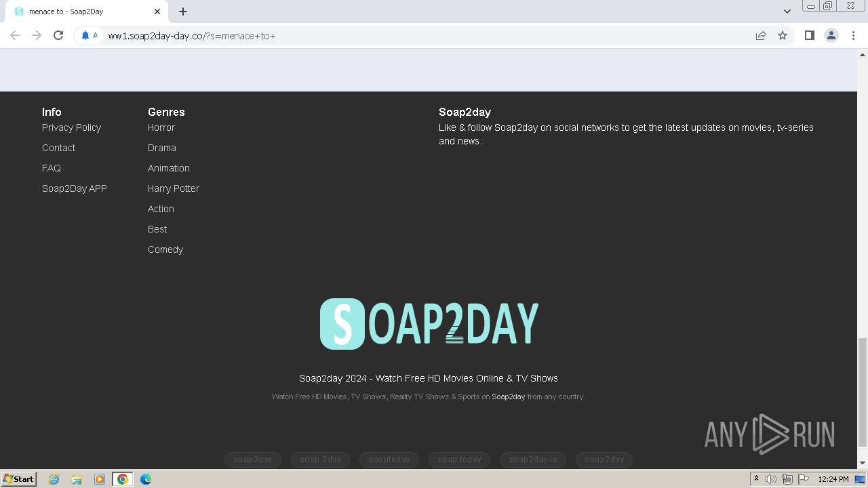Browse the Horror genre
Viewport: 868px width, 488px height.
161,127
